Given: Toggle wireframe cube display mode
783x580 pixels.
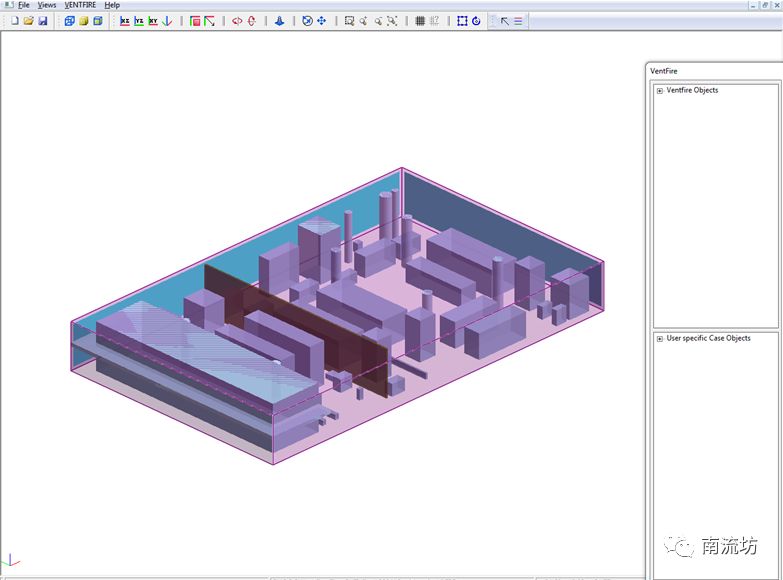Looking at the screenshot, I should [x=70, y=21].
